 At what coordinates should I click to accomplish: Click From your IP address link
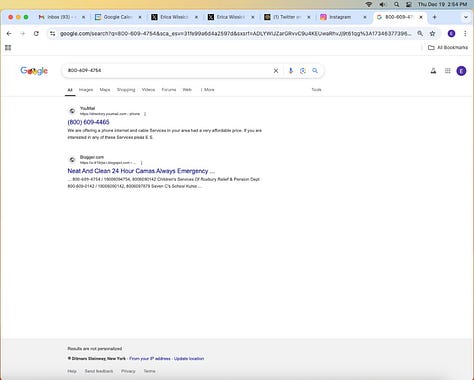point(150,359)
